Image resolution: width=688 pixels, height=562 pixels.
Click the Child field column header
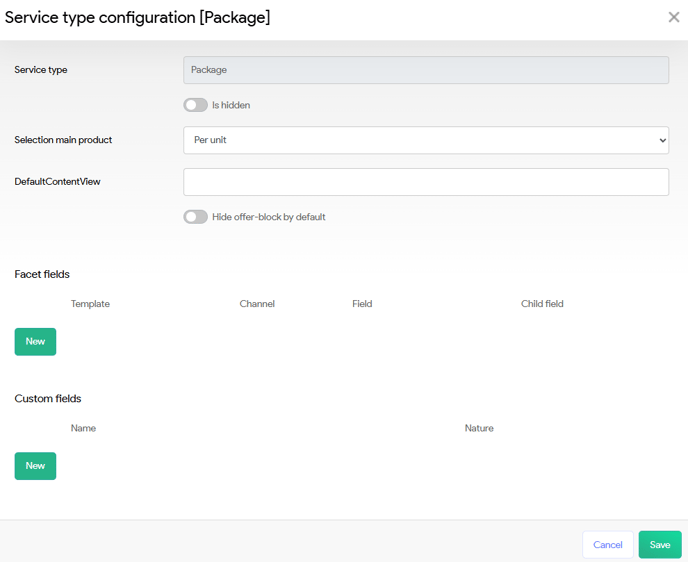click(542, 304)
